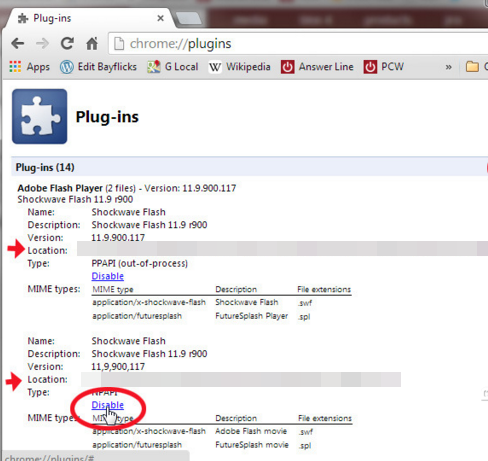This screenshot has width=488, height=461.
Task: Open a new tab
Action: point(189,19)
